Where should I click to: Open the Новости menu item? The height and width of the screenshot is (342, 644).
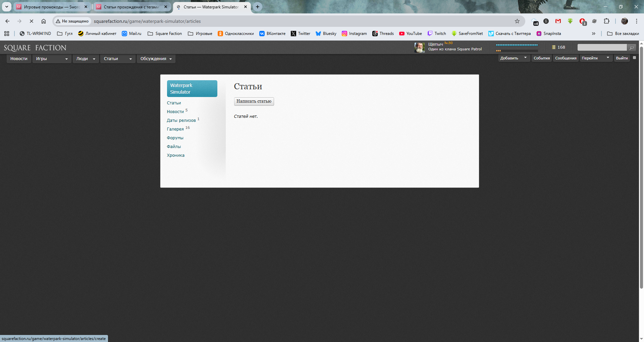point(19,59)
